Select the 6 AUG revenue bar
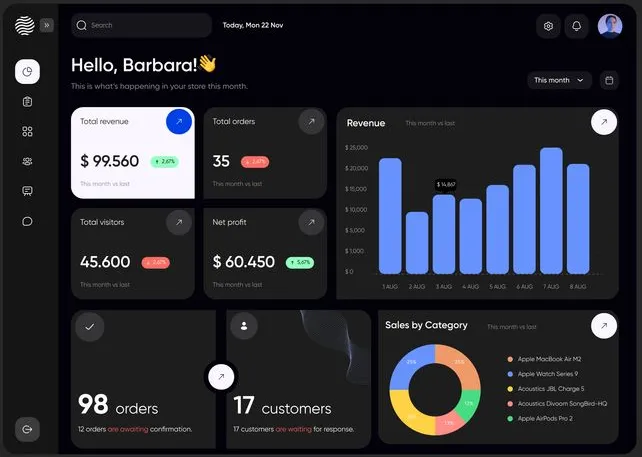The image size is (642, 457). click(x=524, y=219)
